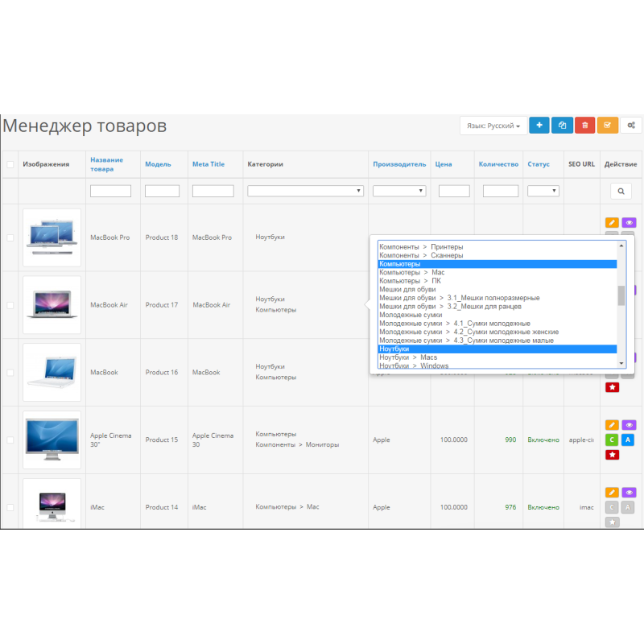Expand the Статус filter dropdown
The height and width of the screenshot is (644, 644).
click(543, 191)
